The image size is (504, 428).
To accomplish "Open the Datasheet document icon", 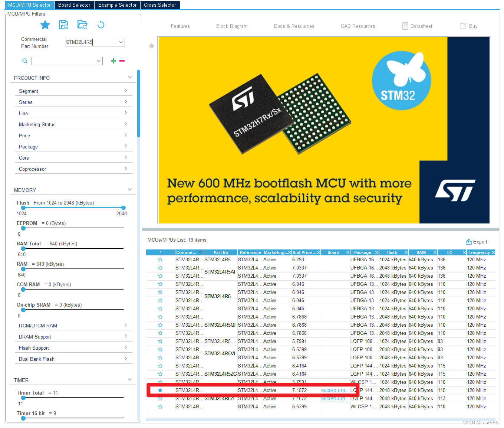I will (405, 26).
